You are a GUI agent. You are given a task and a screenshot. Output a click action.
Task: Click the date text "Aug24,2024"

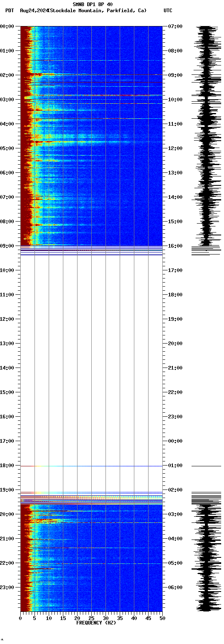click(x=34, y=11)
